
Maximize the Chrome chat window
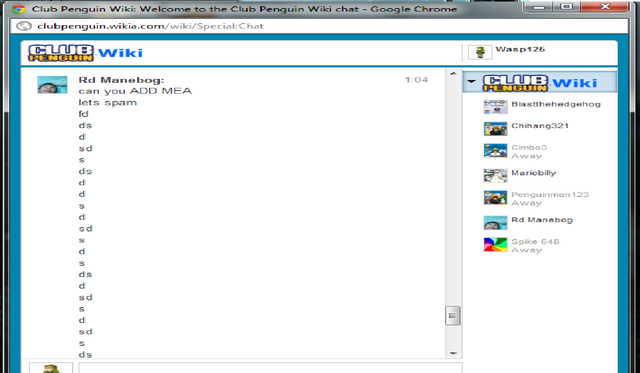(x=567, y=7)
